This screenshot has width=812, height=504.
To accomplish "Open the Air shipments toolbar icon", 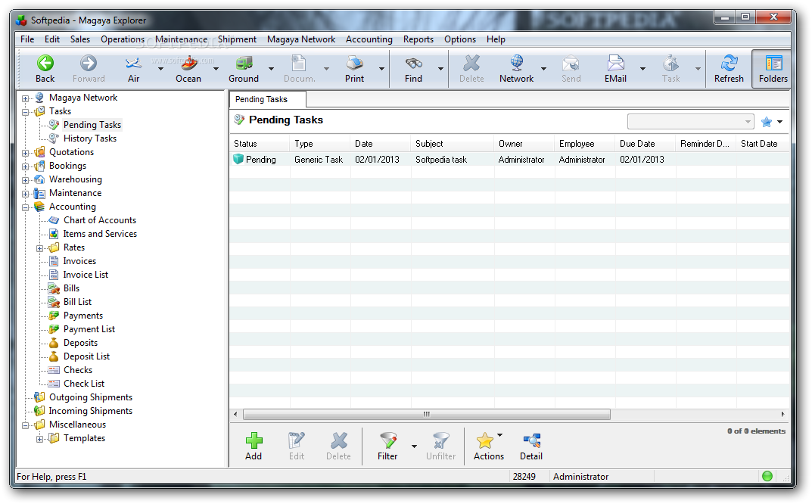I will [x=133, y=64].
